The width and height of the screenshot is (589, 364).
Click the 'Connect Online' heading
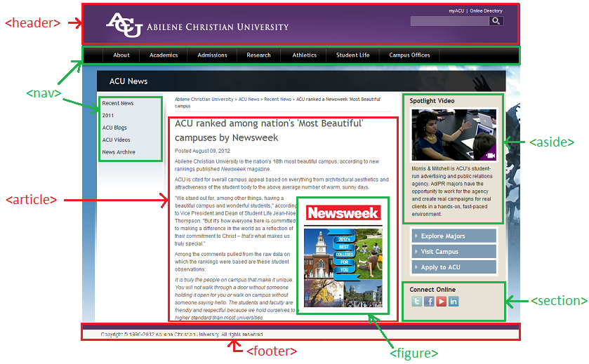click(x=432, y=290)
